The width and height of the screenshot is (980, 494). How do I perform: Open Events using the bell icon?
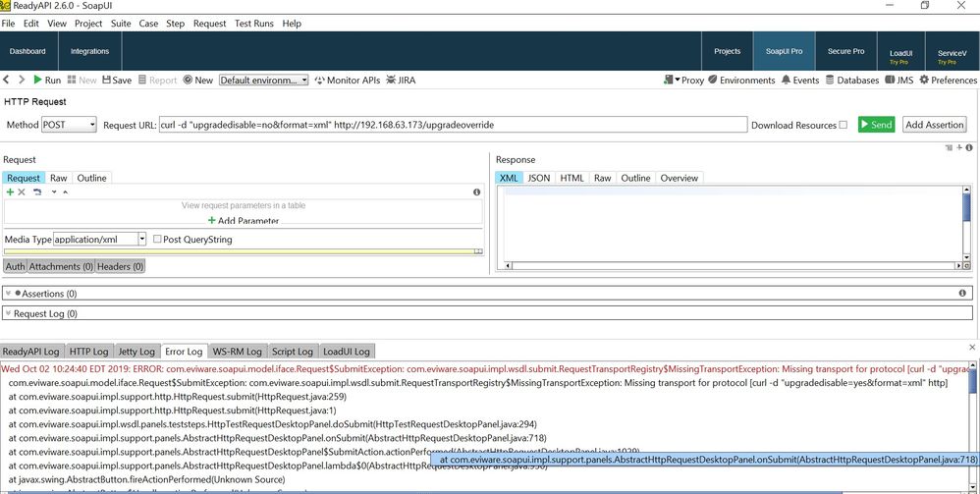click(x=786, y=81)
